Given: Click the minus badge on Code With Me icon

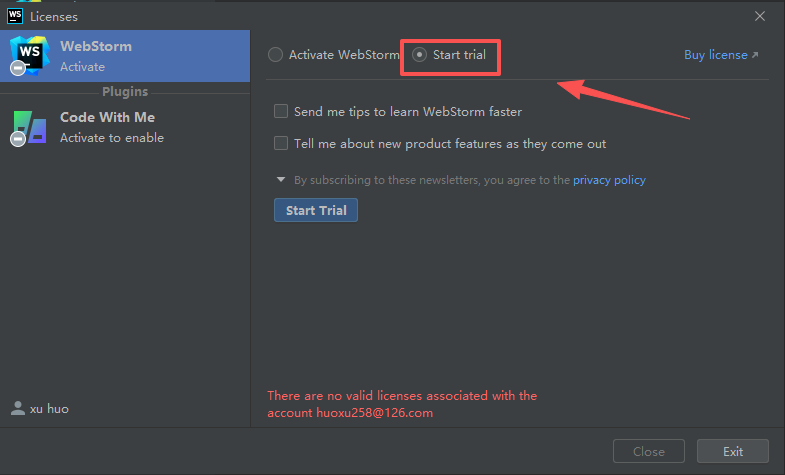Looking at the screenshot, I should 18,139.
